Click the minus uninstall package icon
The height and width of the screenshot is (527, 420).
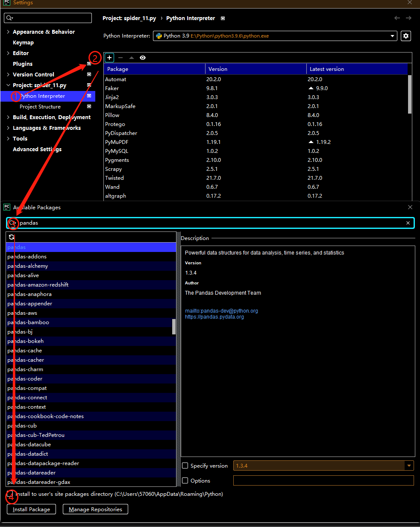(120, 58)
